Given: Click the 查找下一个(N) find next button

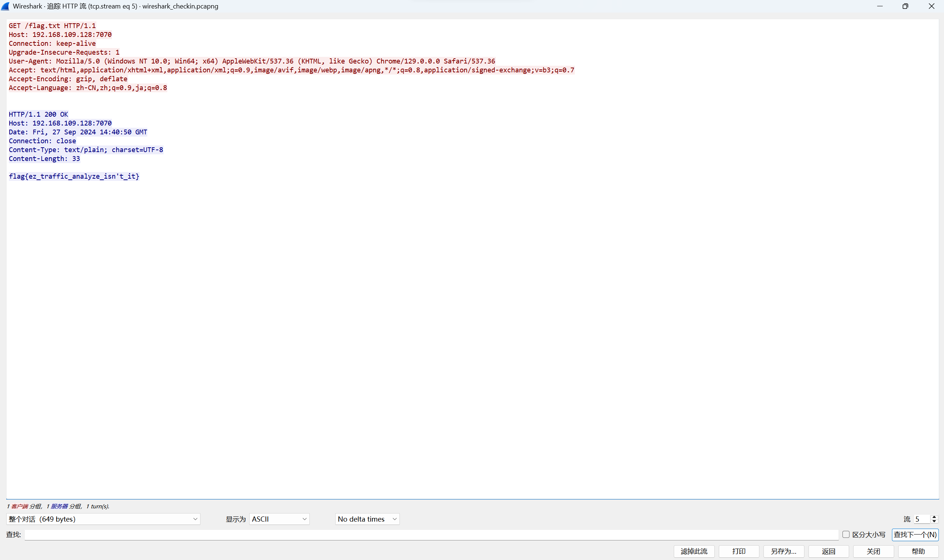Looking at the screenshot, I should click(915, 534).
